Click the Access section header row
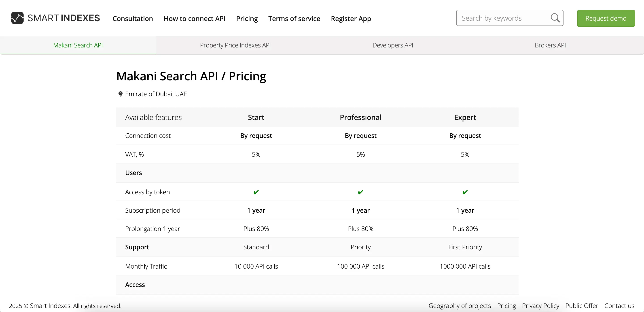 point(318,285)
